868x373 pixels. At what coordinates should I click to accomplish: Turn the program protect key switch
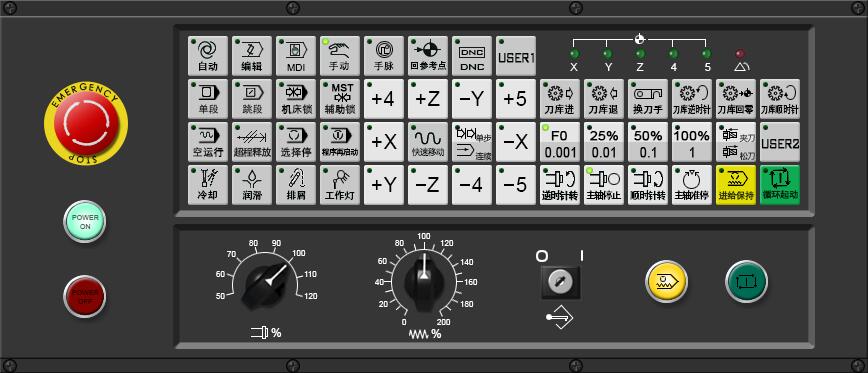click(560, 282)
